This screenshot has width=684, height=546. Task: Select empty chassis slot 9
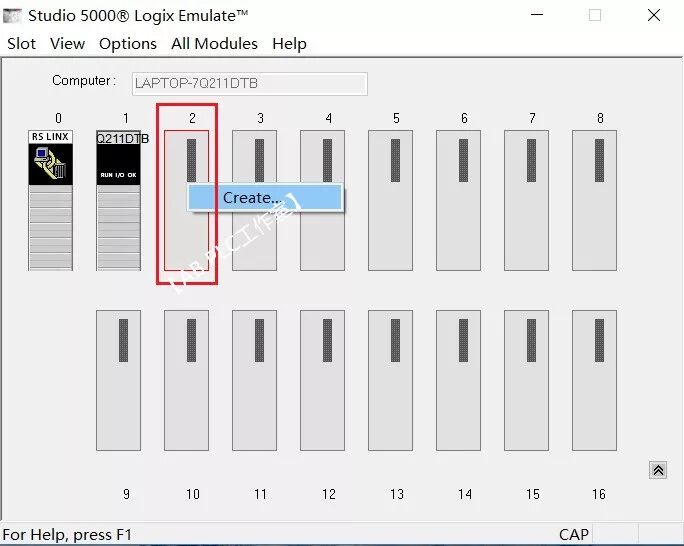coord(119,380)
